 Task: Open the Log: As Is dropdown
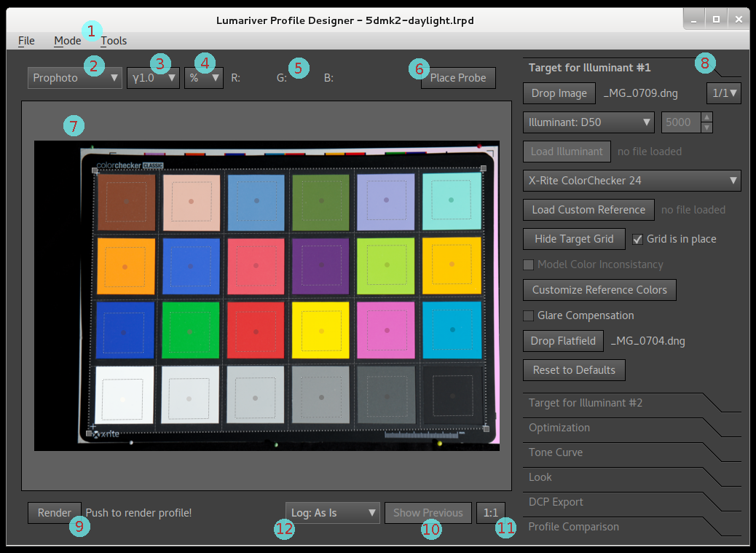point(333,513)
